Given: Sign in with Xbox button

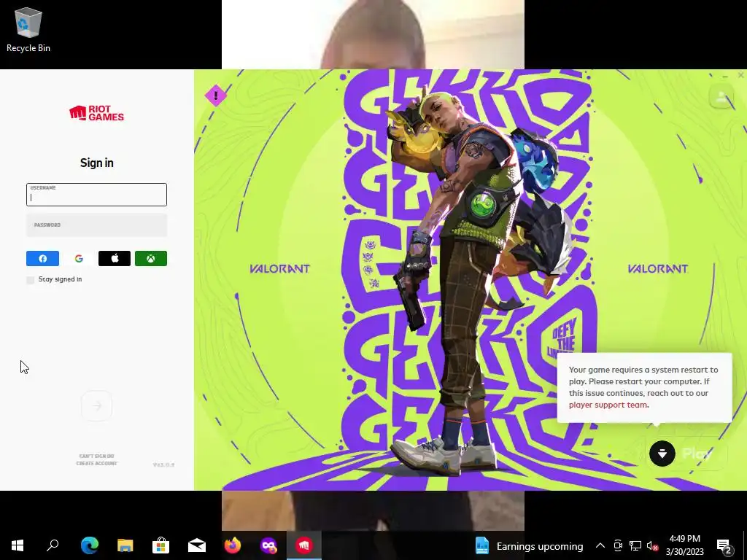Looking at the screenshot, I should click(150, 259).
